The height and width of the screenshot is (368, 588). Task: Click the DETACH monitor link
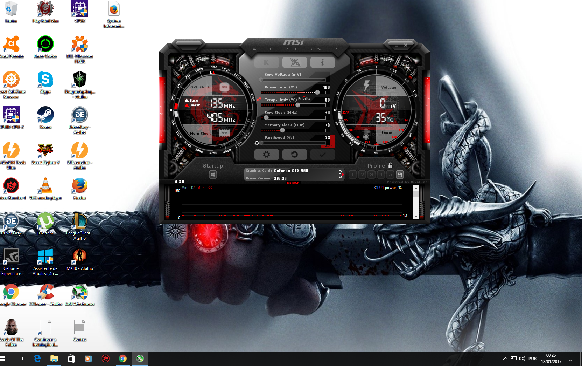293,183
